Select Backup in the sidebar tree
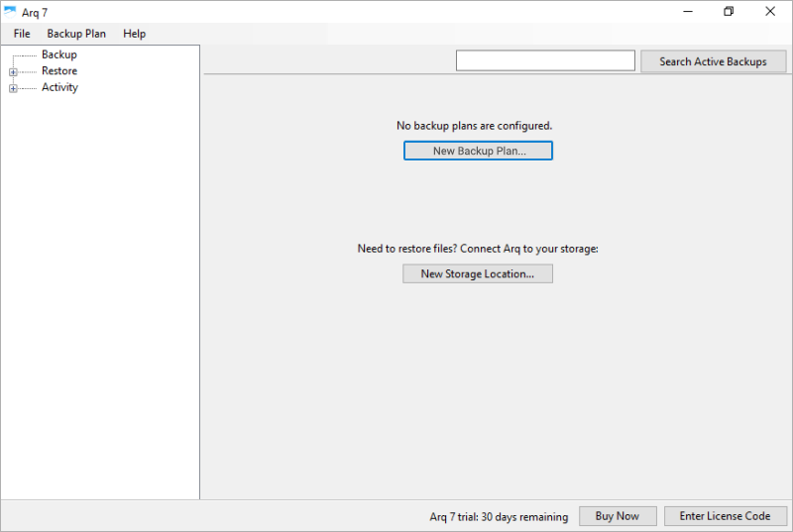The image size is (793, 532). tap(59, 54)
